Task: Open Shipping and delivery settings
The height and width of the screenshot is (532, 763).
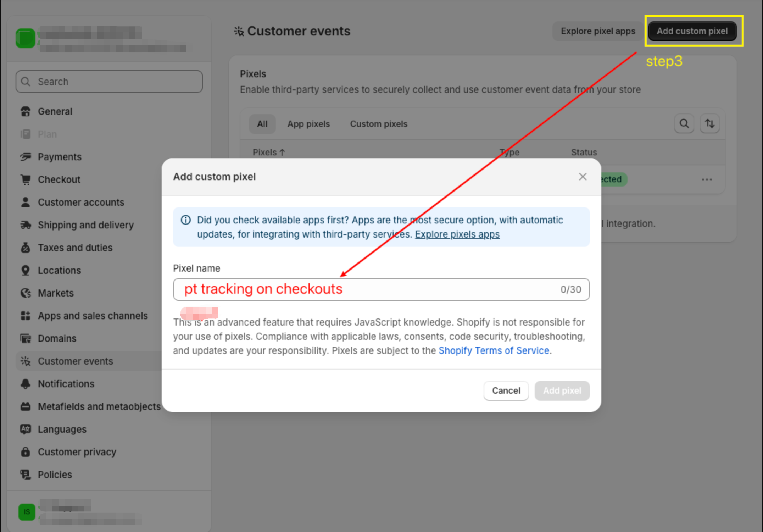Action: [x=85, y=225]
